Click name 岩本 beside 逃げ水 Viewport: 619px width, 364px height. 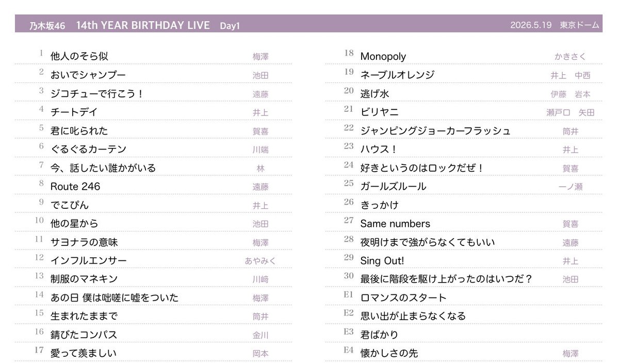click(582, 94)
